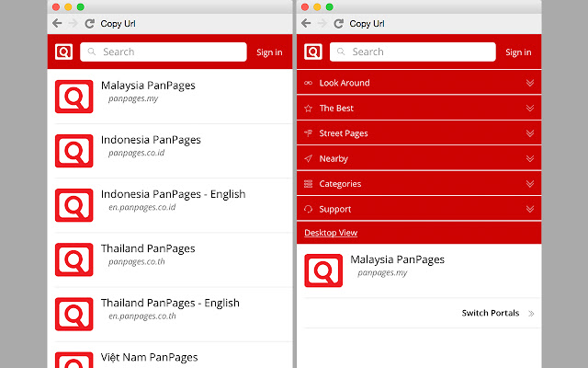Click the Support headset icon
588x368 pixels.
coord(309,209)
